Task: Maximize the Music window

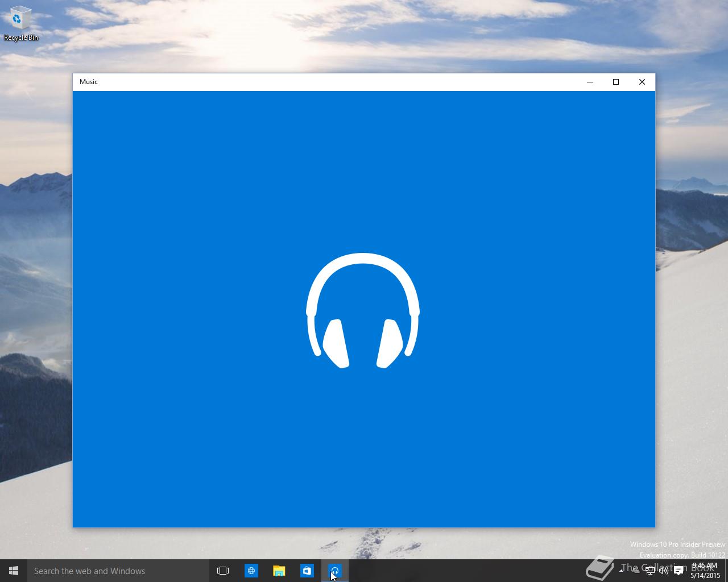Action: click(616, 82)
